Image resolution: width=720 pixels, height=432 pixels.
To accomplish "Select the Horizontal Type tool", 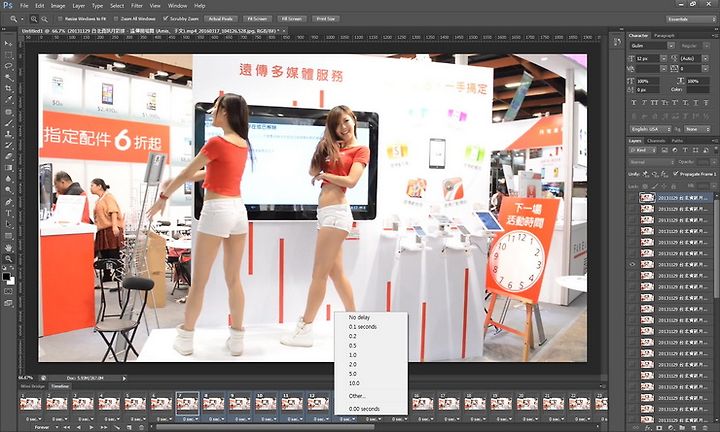I will (x=8, y=213).
